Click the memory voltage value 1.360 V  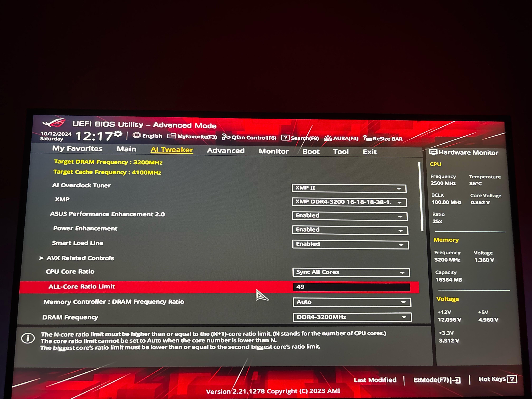click(484, 260)
